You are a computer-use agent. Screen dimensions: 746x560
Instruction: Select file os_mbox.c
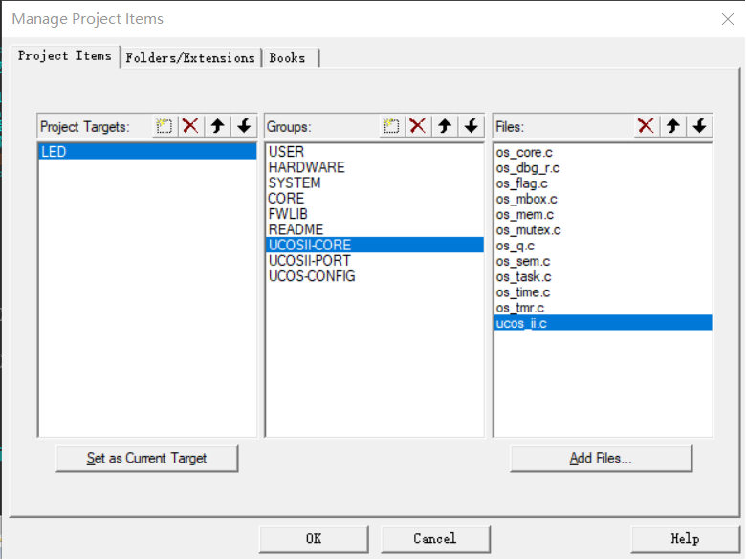point(603,199)
